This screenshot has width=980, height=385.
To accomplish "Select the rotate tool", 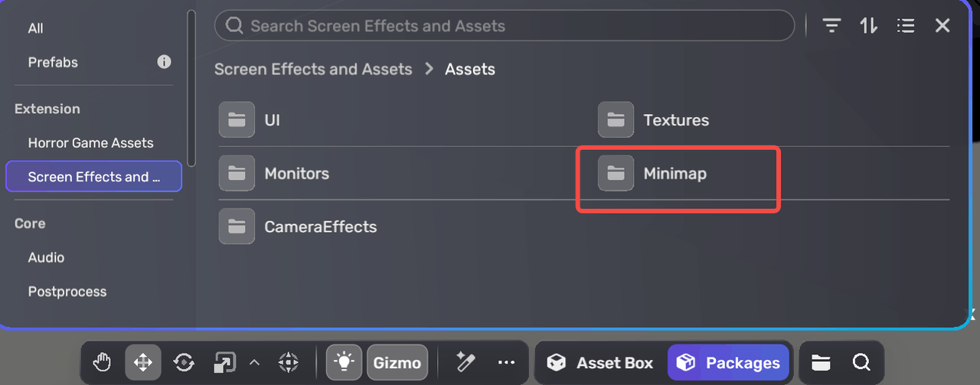I will coord(184,362).
